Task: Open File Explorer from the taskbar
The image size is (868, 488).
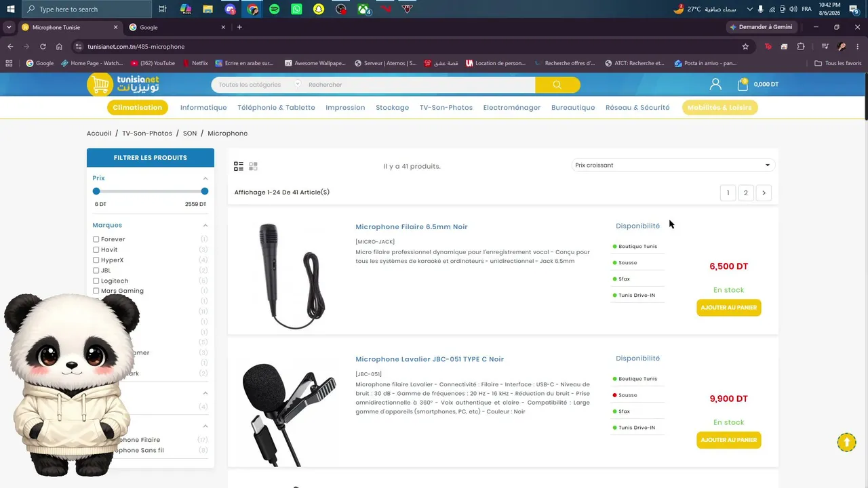Action: click(208, 9)
